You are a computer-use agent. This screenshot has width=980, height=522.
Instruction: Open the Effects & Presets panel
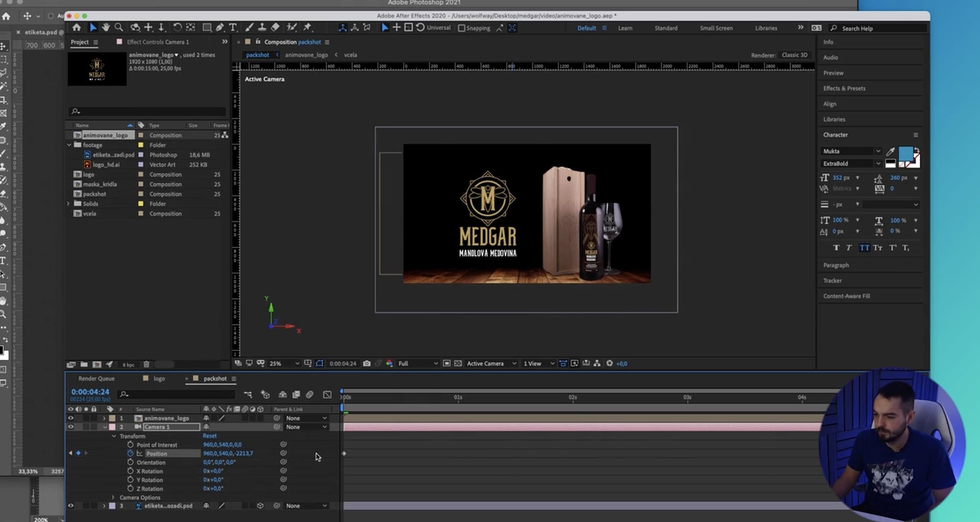coord(844,88)
